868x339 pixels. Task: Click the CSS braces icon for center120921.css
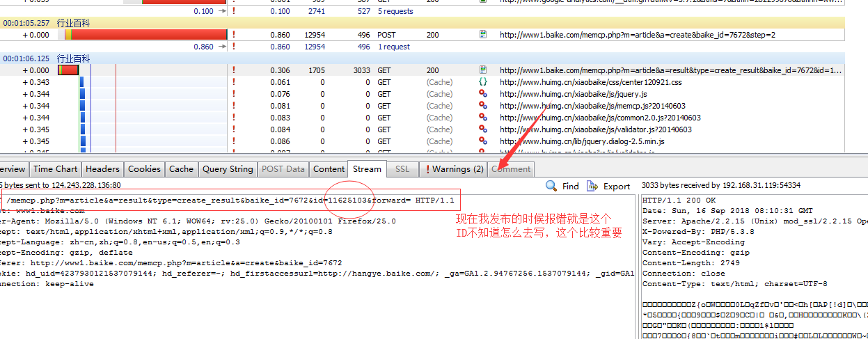pos(483,82)
